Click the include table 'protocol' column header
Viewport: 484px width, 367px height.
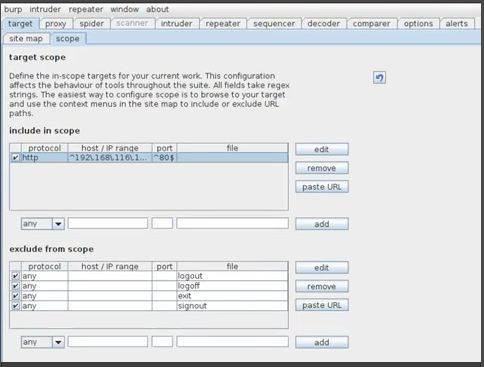pos(44,148)
